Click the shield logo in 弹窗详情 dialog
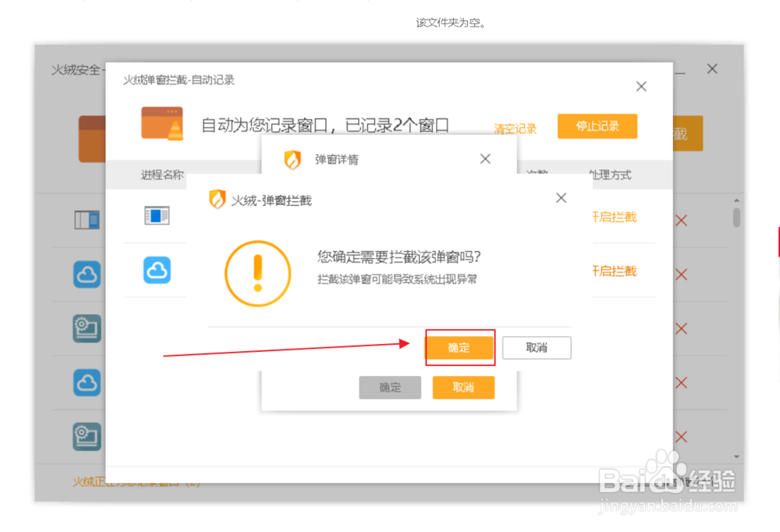Image resolution: width=780 pixels, height=532 pixels. click(x=292, y=160)
